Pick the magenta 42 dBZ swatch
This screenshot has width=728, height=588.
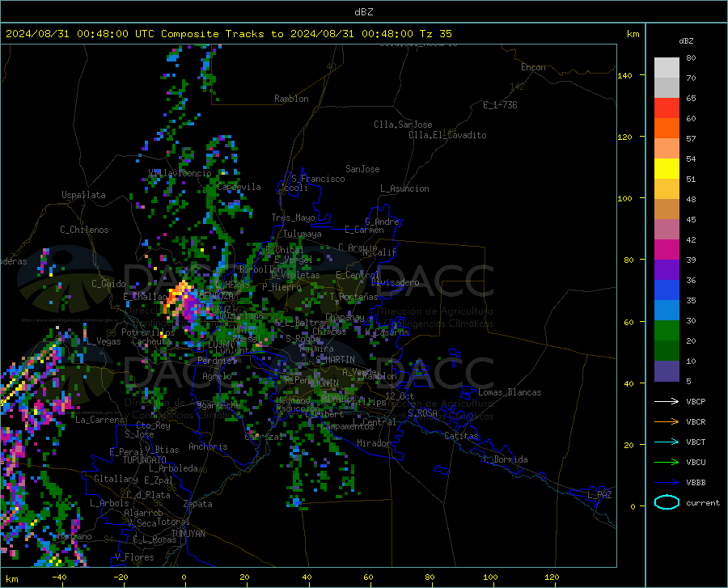(667, 250)
